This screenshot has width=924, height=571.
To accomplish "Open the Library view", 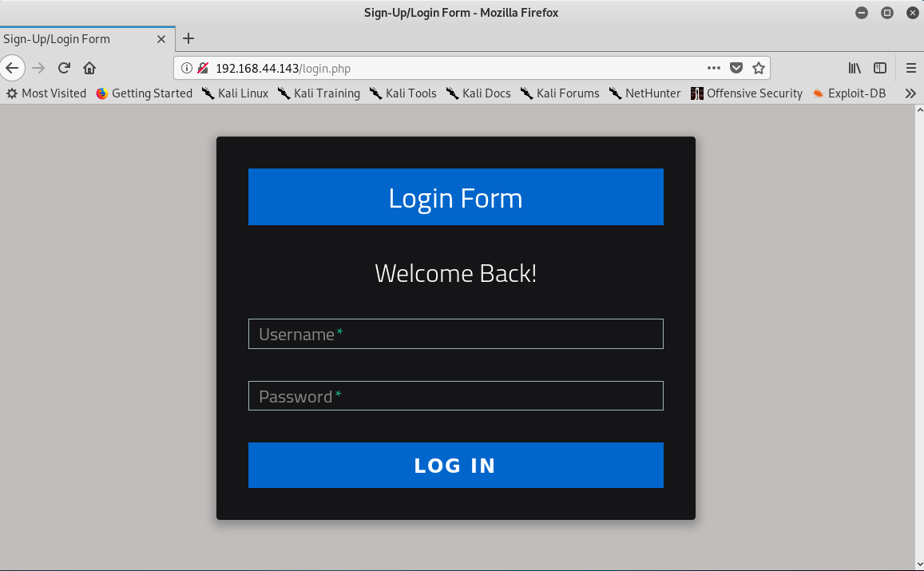I will pos(855,68).
